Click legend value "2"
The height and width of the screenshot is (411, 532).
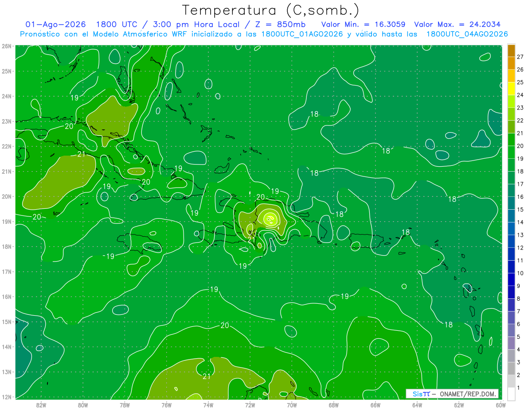tap(519, 375)
